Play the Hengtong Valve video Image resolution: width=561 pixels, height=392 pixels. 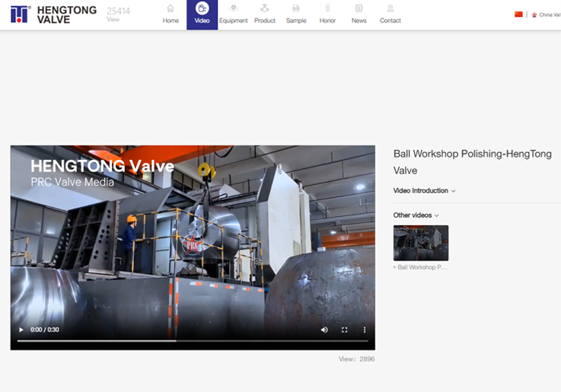tap(21, 330)
